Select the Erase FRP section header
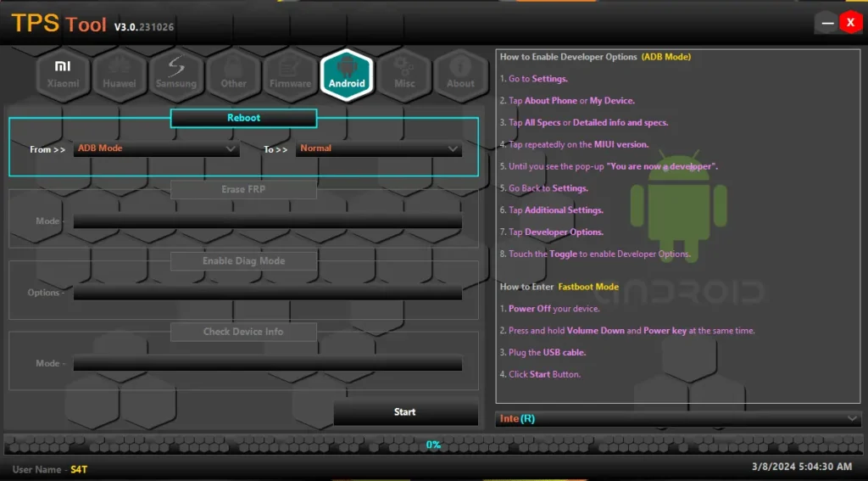 [243, 189]
